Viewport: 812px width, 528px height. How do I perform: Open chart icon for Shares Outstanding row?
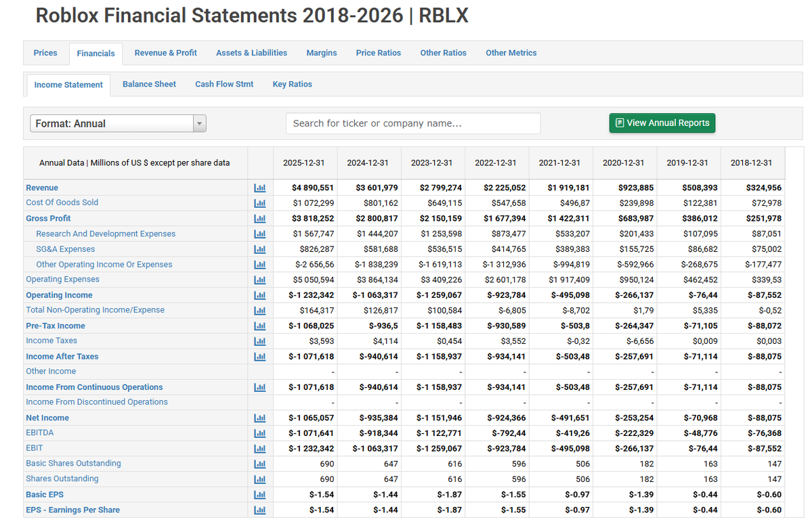260,479
